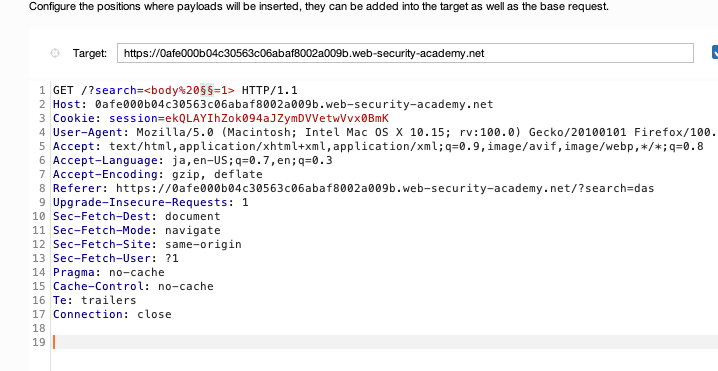Click the Accept-Language header line
Screen dimensions: 718x371
click(193, 160)
